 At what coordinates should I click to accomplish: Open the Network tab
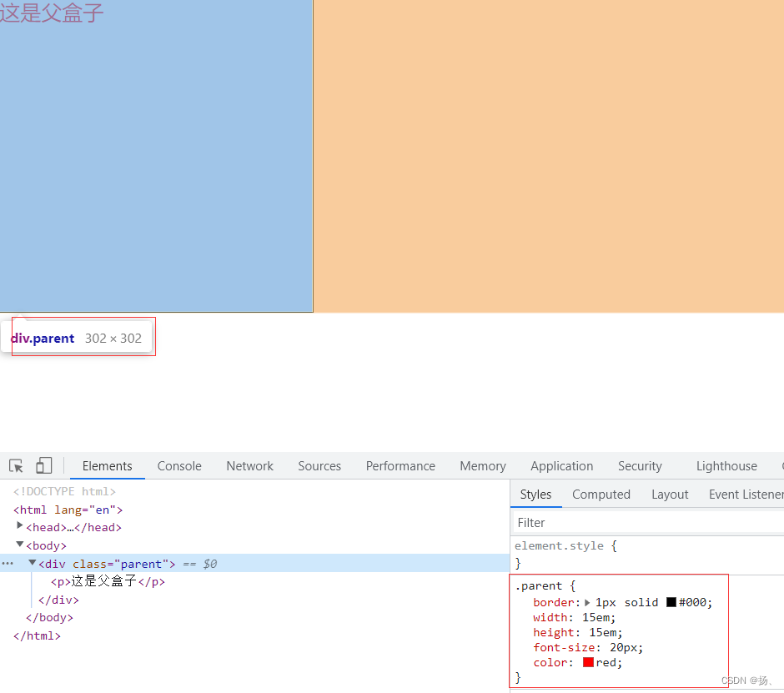(249, 466)
